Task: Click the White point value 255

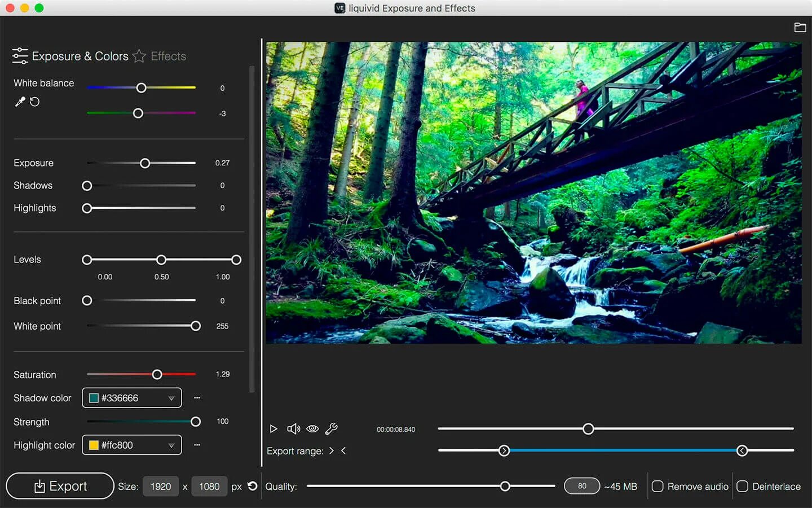Action: point(222,326)
